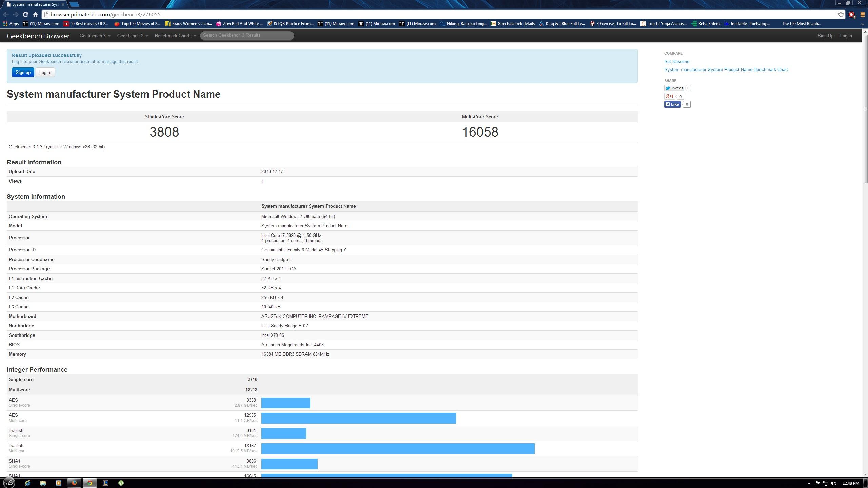868x488 pixels.
Task: Open League of Legends taskbar icon
Action: pos(105,483)
